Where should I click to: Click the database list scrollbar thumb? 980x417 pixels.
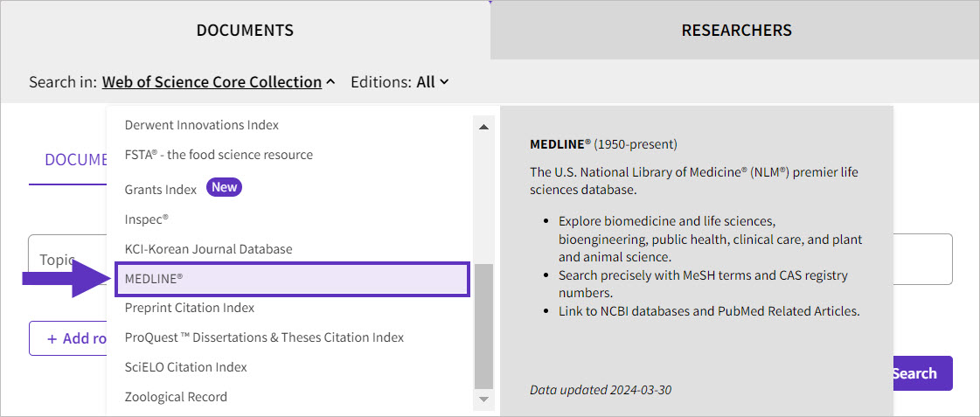483,325
